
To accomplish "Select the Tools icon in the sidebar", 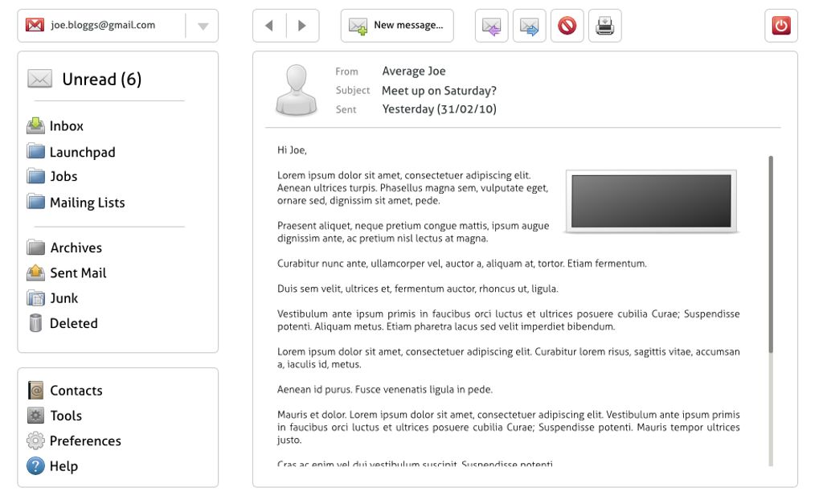I will [34, 416].
